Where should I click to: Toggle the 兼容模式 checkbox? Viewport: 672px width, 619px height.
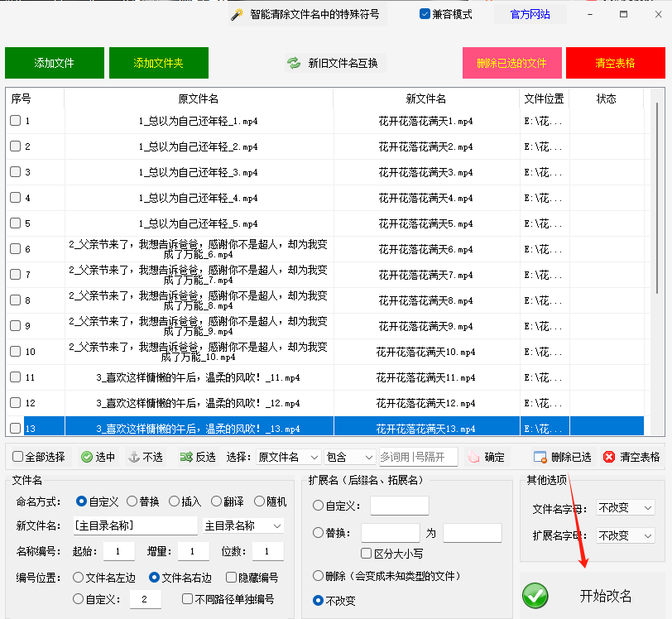(x=425, y=14)
